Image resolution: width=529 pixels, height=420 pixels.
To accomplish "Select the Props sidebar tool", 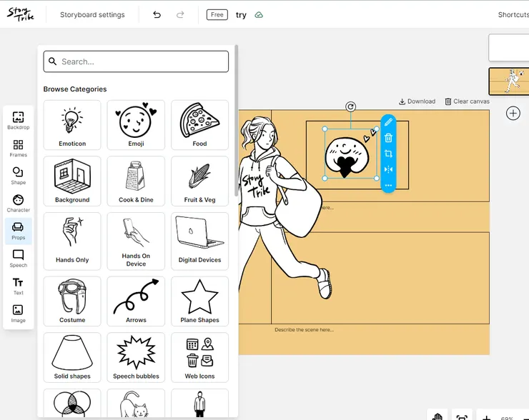I will [x=18, y=231].
